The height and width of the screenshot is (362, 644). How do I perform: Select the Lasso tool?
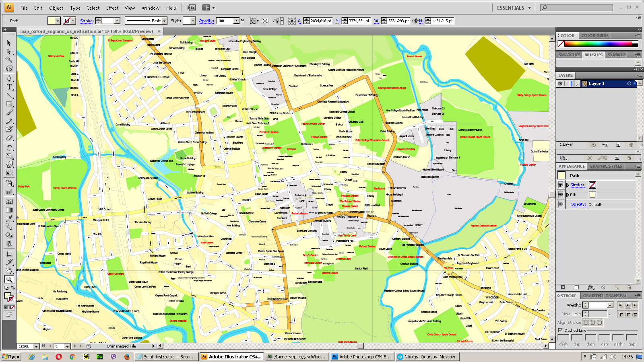click(9, 68)
